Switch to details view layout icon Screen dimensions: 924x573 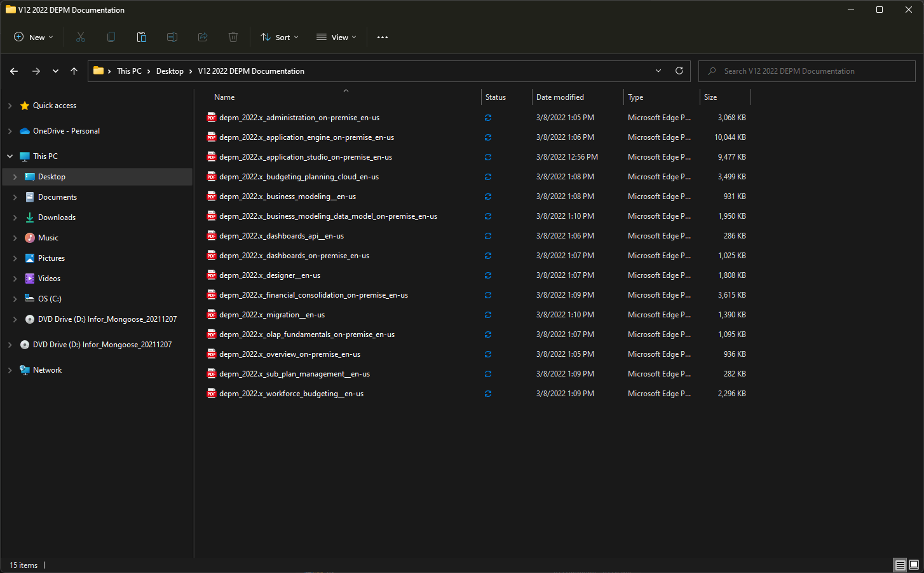[x=900, y=565]
